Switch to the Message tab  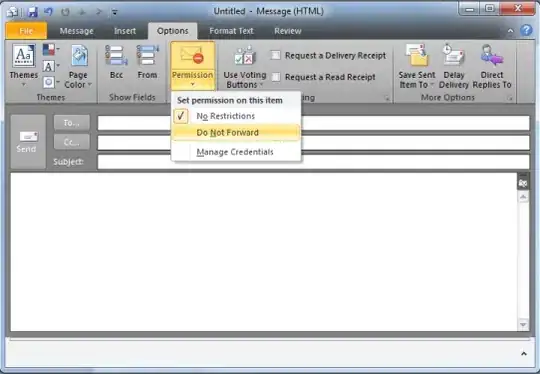pyautogui.click(x=76, y=31)
